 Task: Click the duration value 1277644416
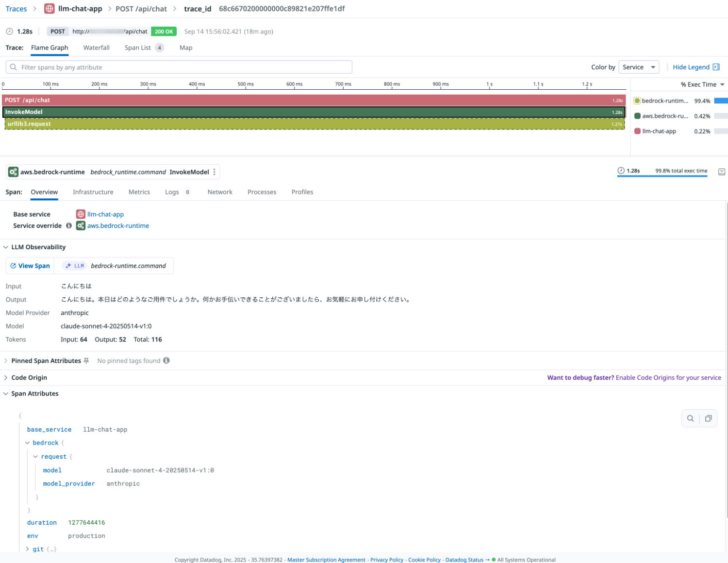pyautogui.click(x=86, y=522)
